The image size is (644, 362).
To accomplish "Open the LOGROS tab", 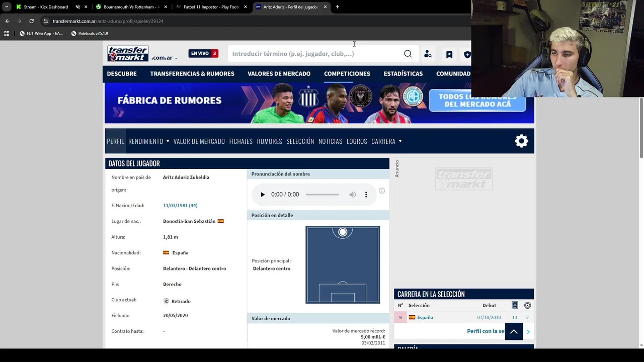I will 357,141.
